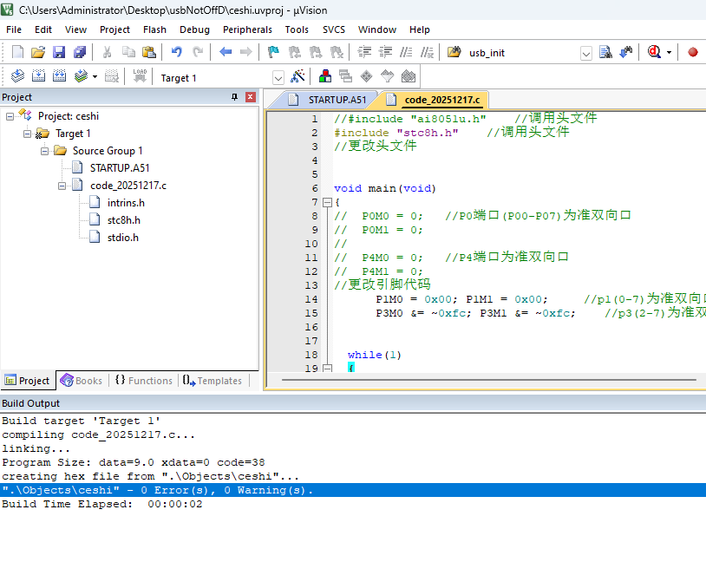706x588 pixels.
Task: Click the LOAD download to flash icon
Action: pyautogui.click(x=140, y=76)
